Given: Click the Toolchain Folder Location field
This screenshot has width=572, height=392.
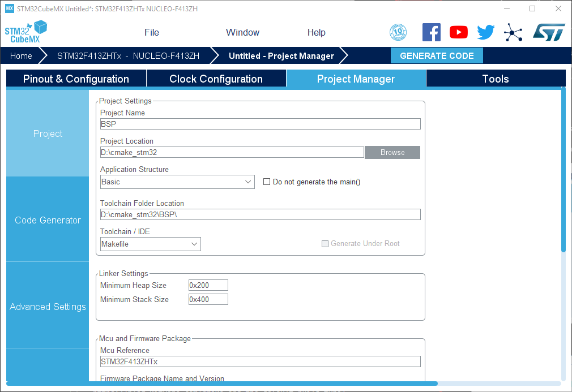Looking at the screenshot, I should [x=260, y=214].
